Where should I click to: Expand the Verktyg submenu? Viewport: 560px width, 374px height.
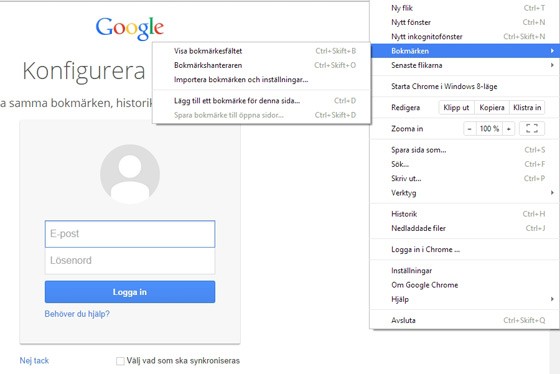point(464,193)
